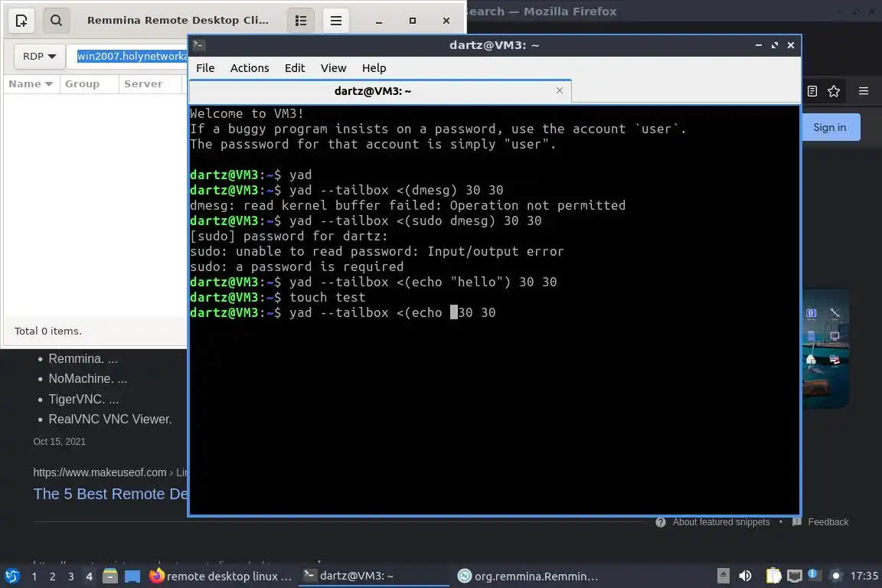This screenshot has height=588, width=882.
Task: Click the clipboard manager tray icon
Action: [x=774, y=576]
